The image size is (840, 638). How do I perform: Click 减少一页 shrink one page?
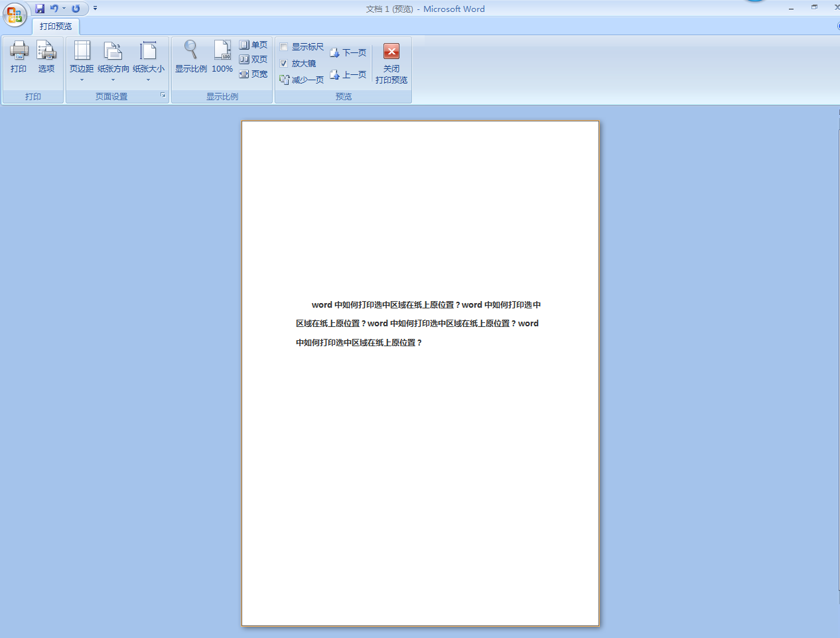pyautogui.click(x=302, y=80)
